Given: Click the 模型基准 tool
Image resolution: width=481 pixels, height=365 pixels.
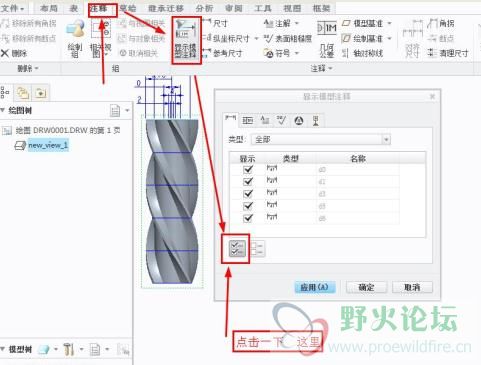Looking at the screenshot, I should tap(363, 23).
